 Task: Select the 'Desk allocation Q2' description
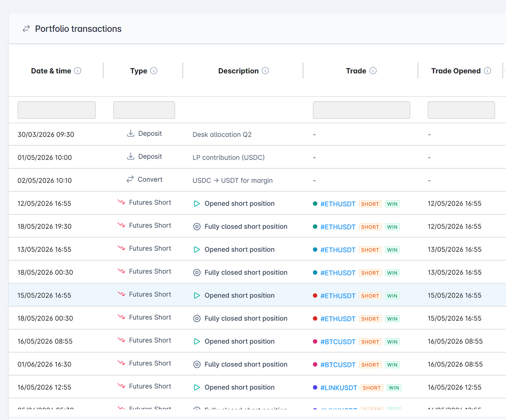coord(222,134)
